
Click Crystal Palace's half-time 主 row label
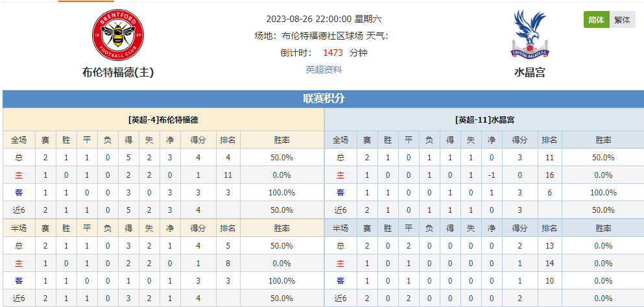(x=340, y=264)
